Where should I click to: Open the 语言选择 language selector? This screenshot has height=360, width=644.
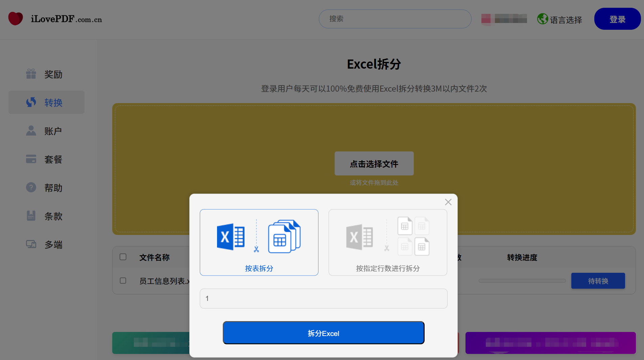pos(559,19)
